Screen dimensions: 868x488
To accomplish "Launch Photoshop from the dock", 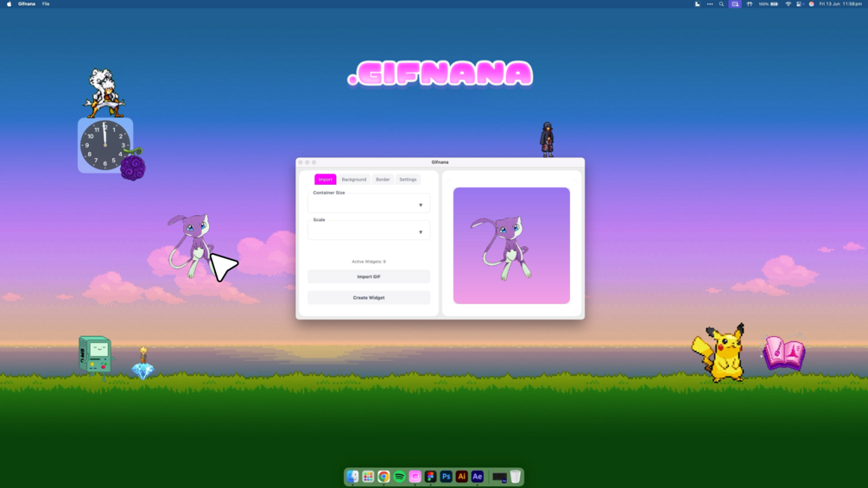I will 447,477.
